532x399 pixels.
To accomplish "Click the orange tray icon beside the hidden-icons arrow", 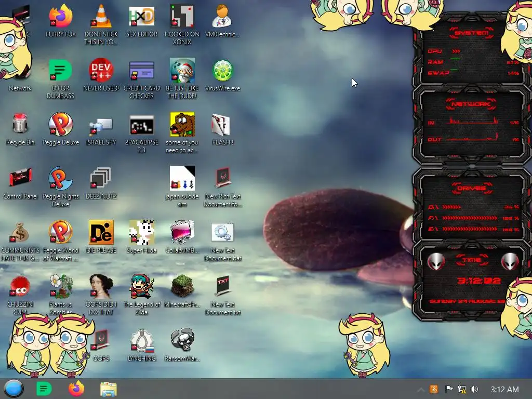I will [434, 389].
